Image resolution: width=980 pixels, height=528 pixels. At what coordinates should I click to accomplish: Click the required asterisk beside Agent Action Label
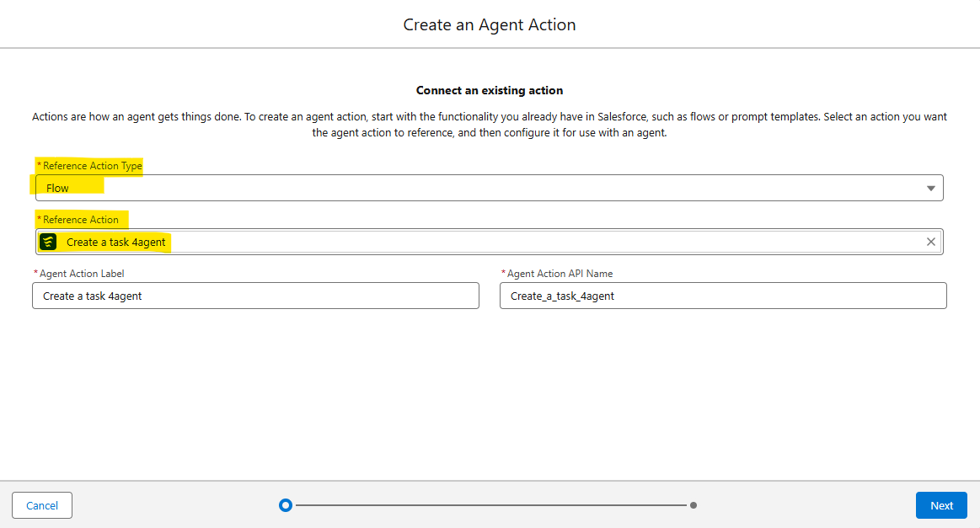pos(35,274)
